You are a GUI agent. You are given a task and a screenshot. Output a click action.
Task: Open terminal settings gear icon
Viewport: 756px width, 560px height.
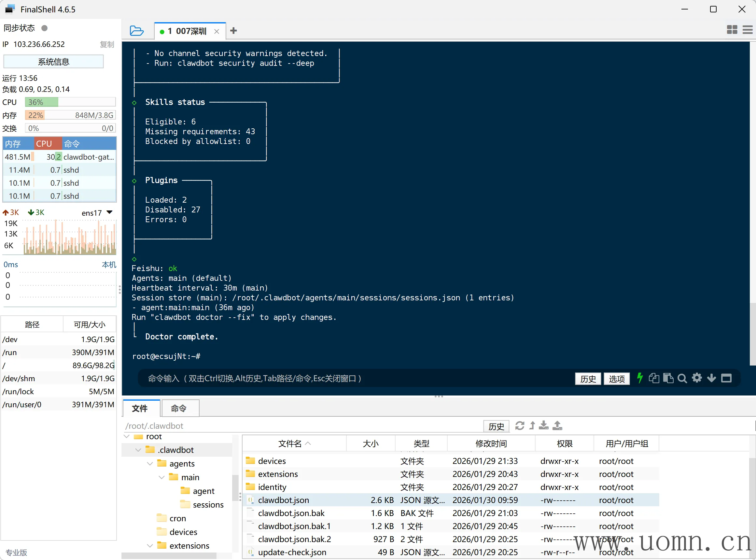pos(697,378)
